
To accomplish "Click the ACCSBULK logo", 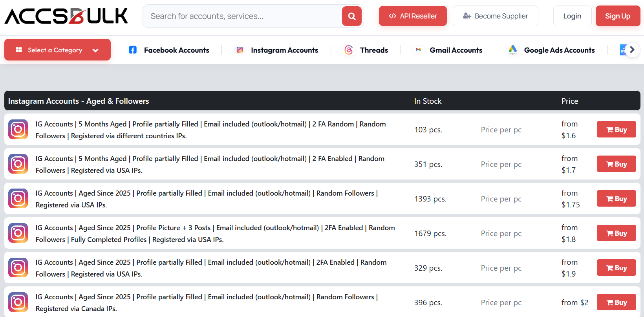I will coord(66,16).
